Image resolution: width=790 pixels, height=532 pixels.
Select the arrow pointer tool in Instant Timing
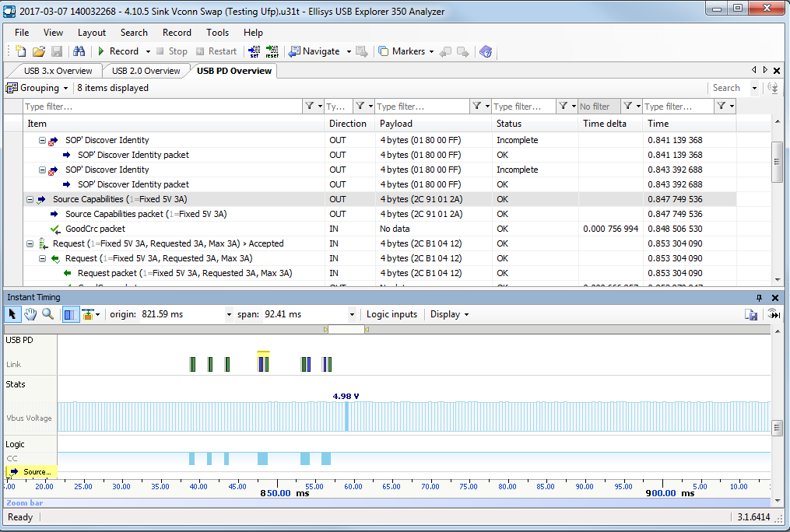point(11,313)
